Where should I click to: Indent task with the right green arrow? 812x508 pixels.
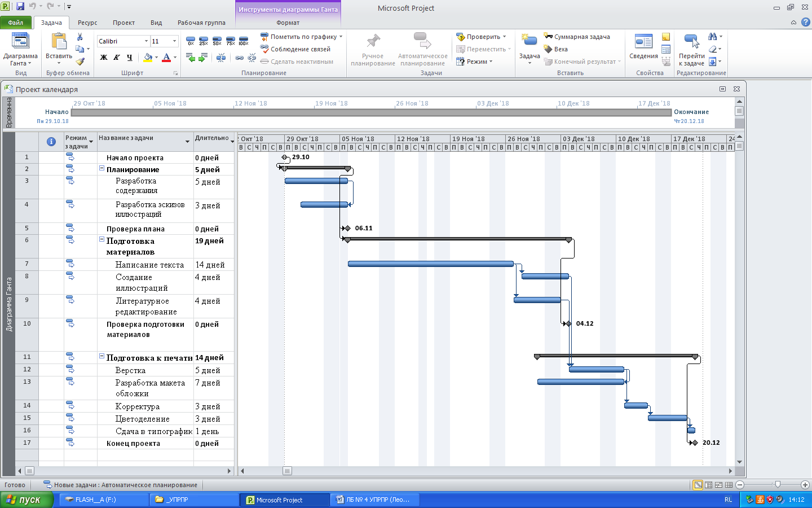[204, 58]
